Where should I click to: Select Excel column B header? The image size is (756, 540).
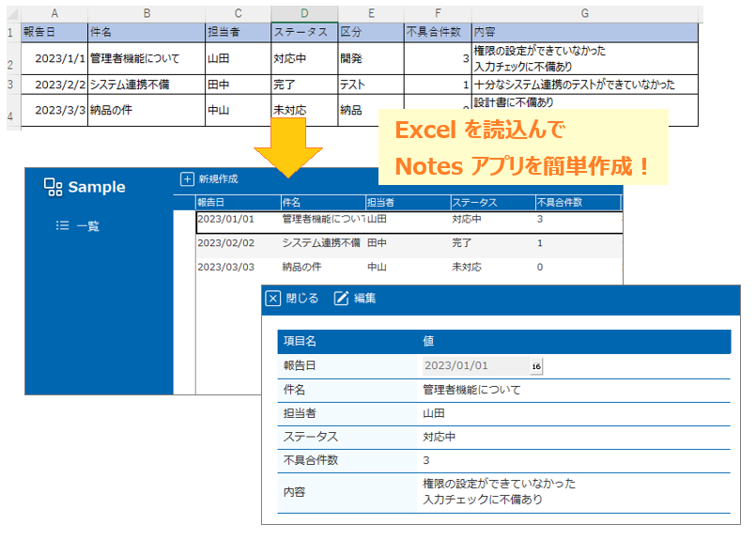[147, 13]
